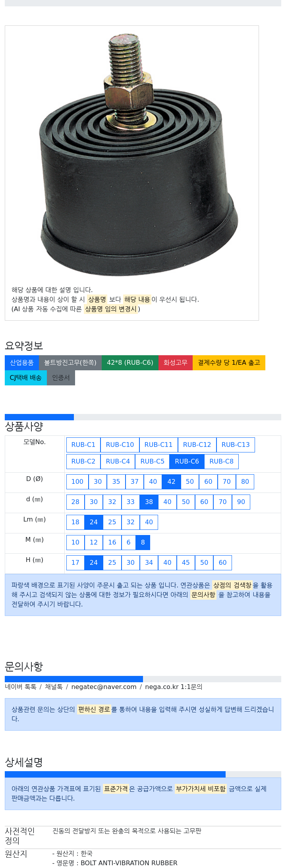Choose M value 16
Image resolution: width=286 pixels, height=868 pixels.
tap(112, 542)
